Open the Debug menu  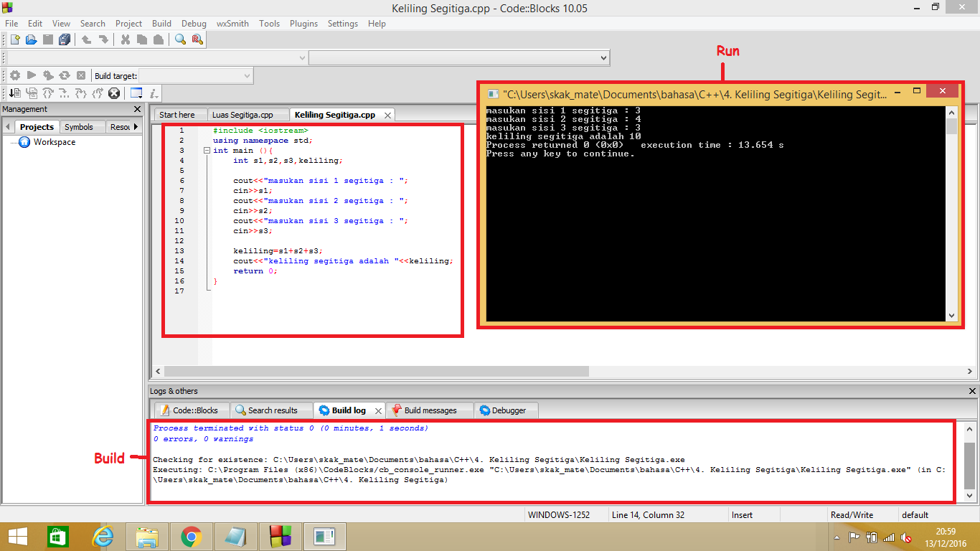(x=194, y=24)
